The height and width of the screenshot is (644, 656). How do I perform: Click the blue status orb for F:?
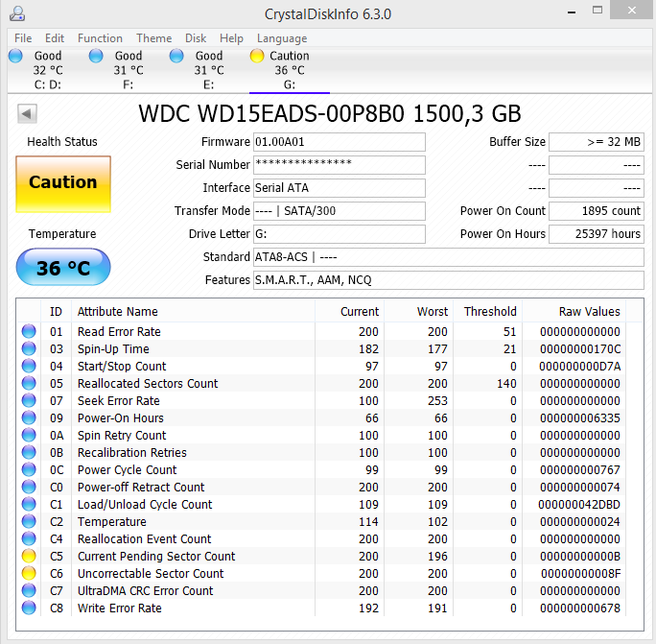pyautogui.click(x=96, y=56)
